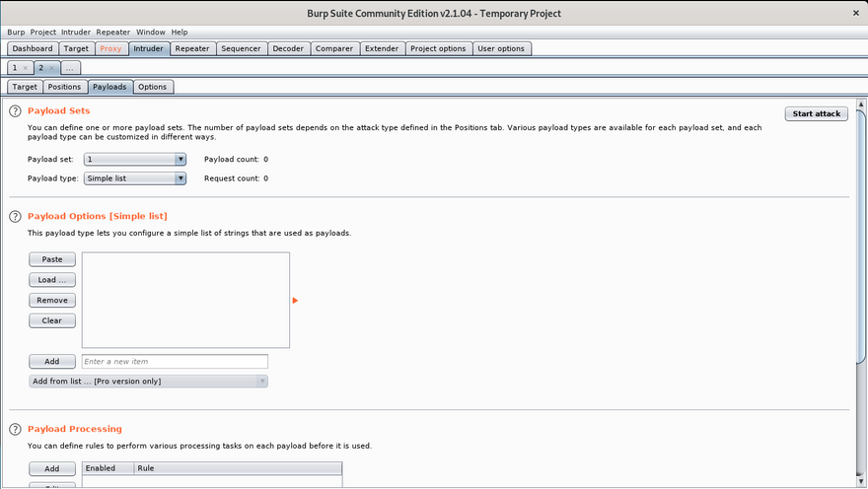Select the Intruder main tab

(x=148, y=48)
